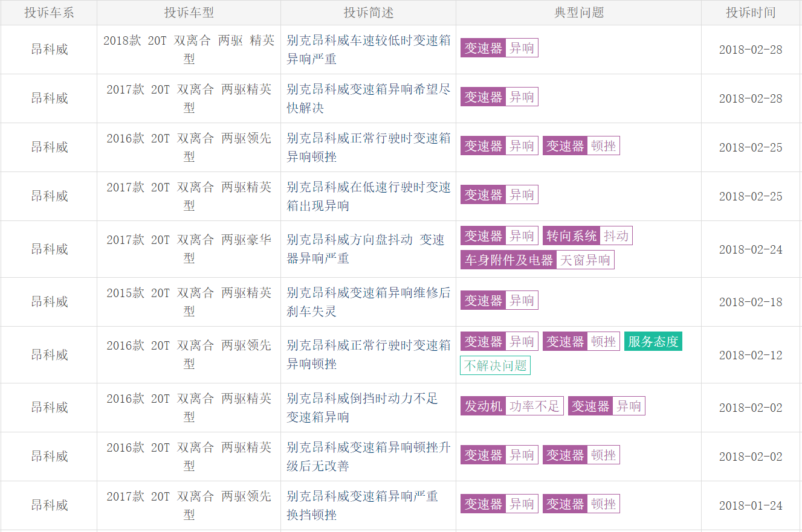Click 昂科威 series cell in 2018-02-18 row
The height and width of the screenshot is (532, 802).
coord(50,302)
